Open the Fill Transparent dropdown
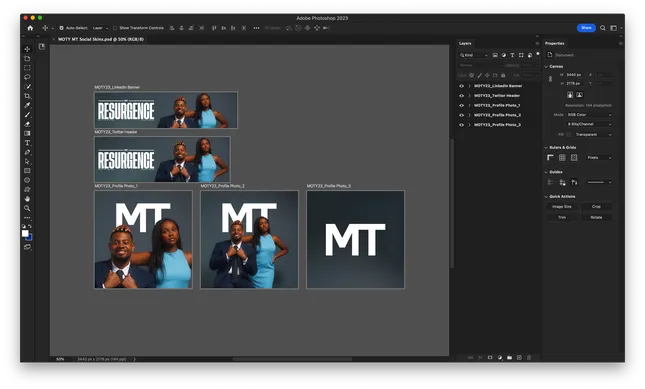The height and width of the screenshot is (389, 645). pyautogui.click(x=593, y=134)
